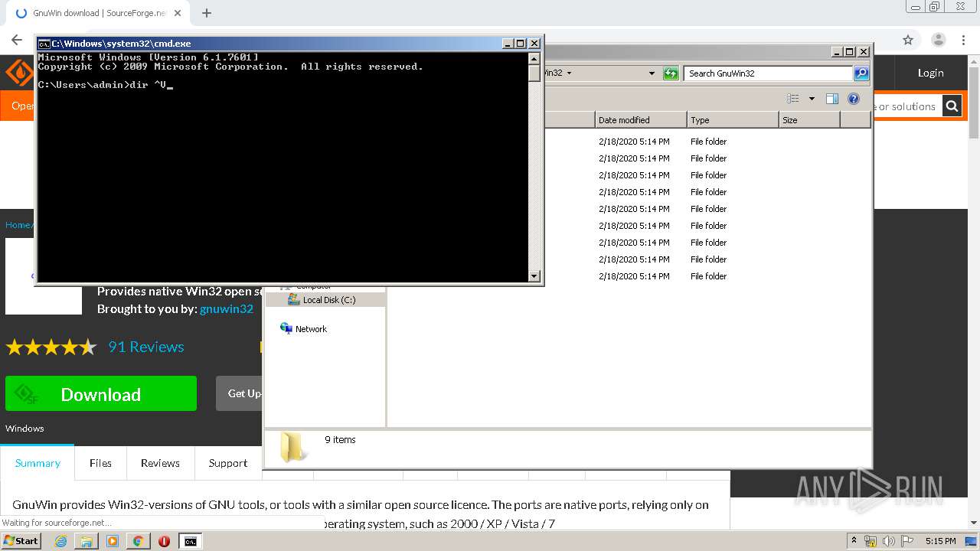Click the network tray icon with warning
Viewport: 980px width, 551px height.
pyautogui.click(x=871, y=541)
